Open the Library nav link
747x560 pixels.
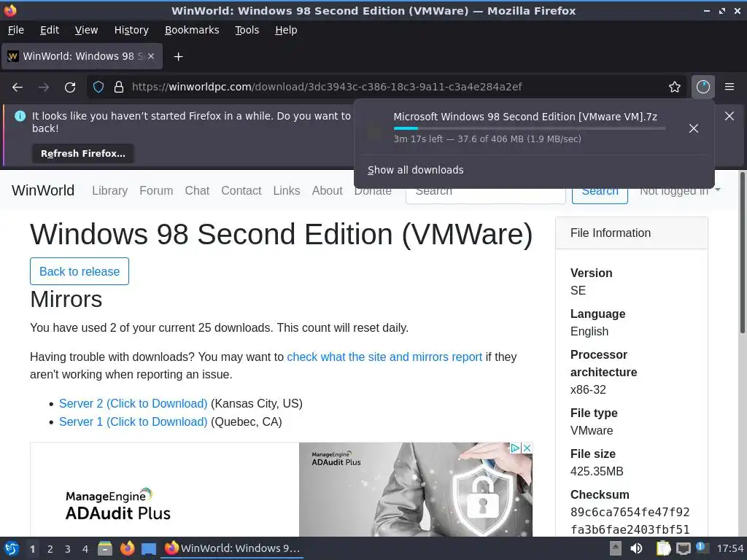click(x=109, y=190)
